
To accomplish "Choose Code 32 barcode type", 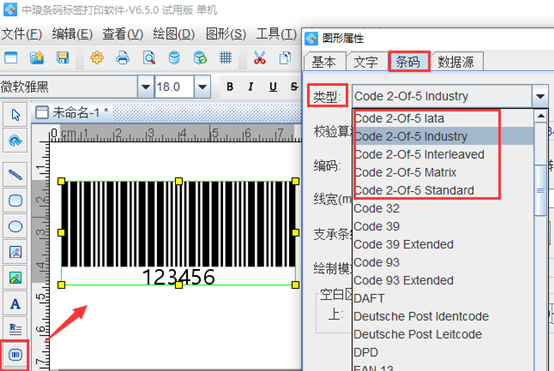I will pos(443,208).
